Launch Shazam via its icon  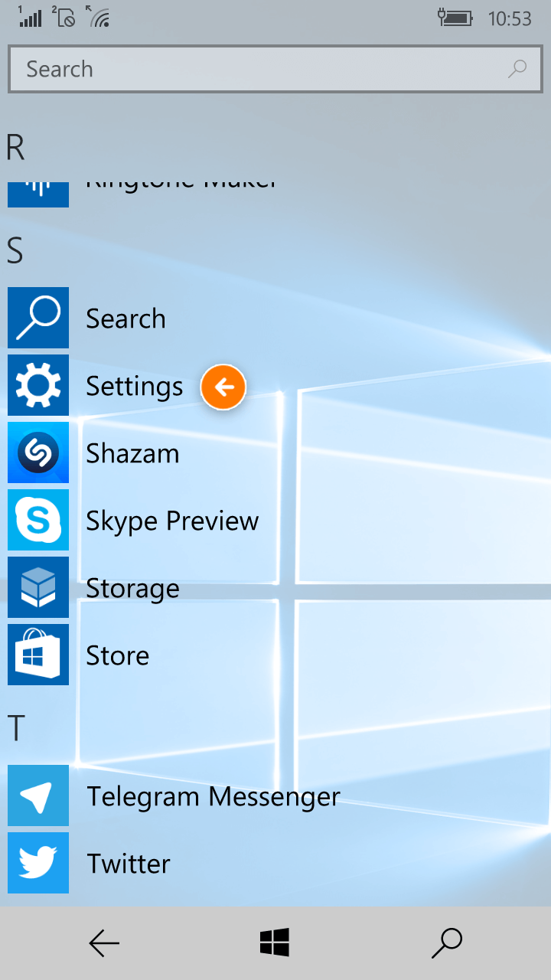38,452
